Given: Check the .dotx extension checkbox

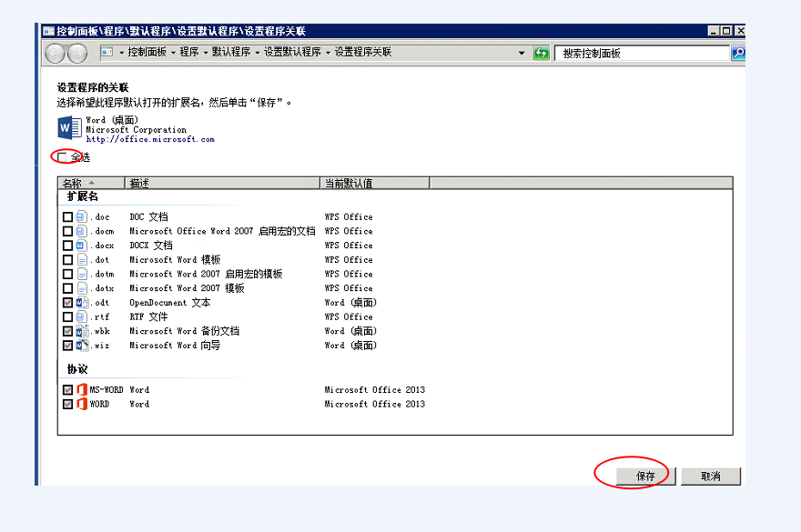Looking at the screenshot, I should coord(67,288).
